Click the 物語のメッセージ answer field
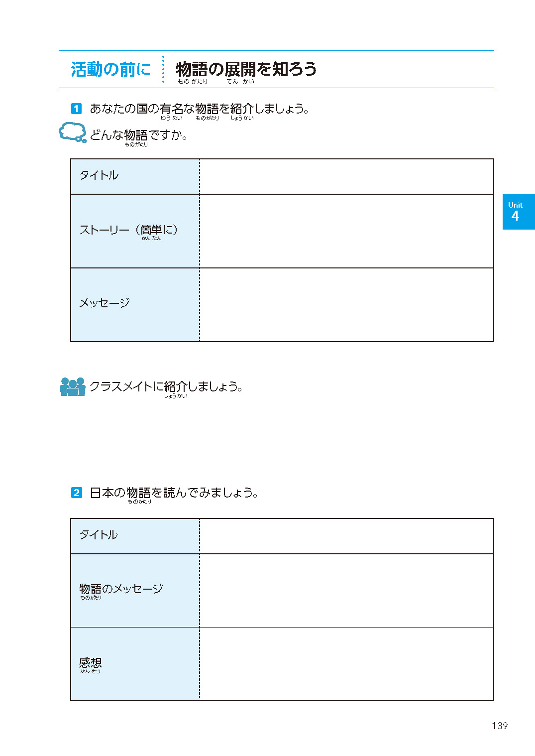The height and width of the screenshot is (756, 535). (346, 591)
